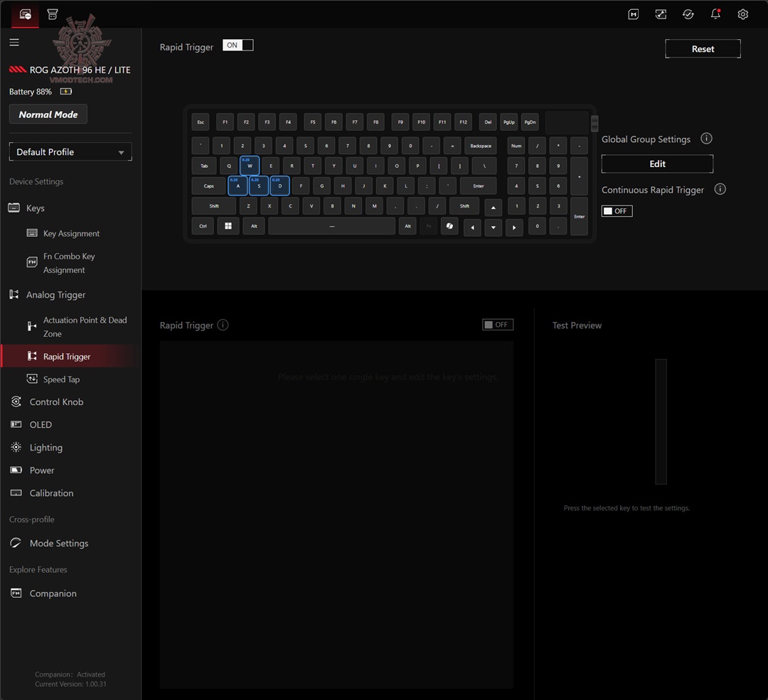Show the Rapid Trigger panel info icon
This screenshot has height=700, width=768.
223,325
